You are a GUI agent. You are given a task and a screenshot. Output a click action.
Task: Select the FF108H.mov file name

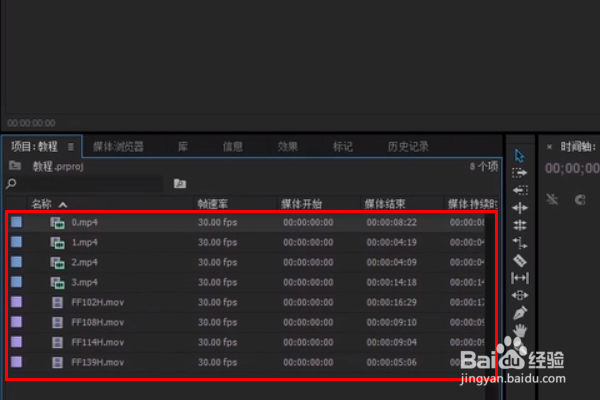point(98,322)
